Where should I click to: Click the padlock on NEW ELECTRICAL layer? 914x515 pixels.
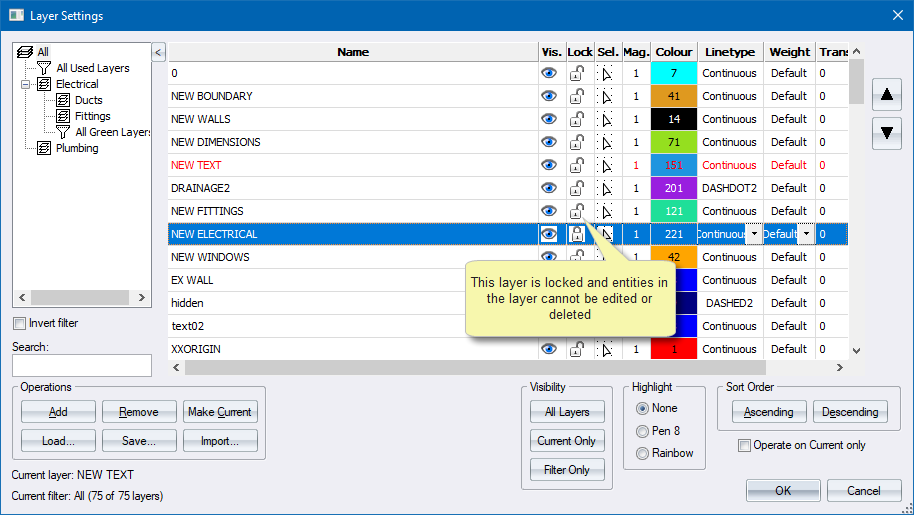click(577, 234)
